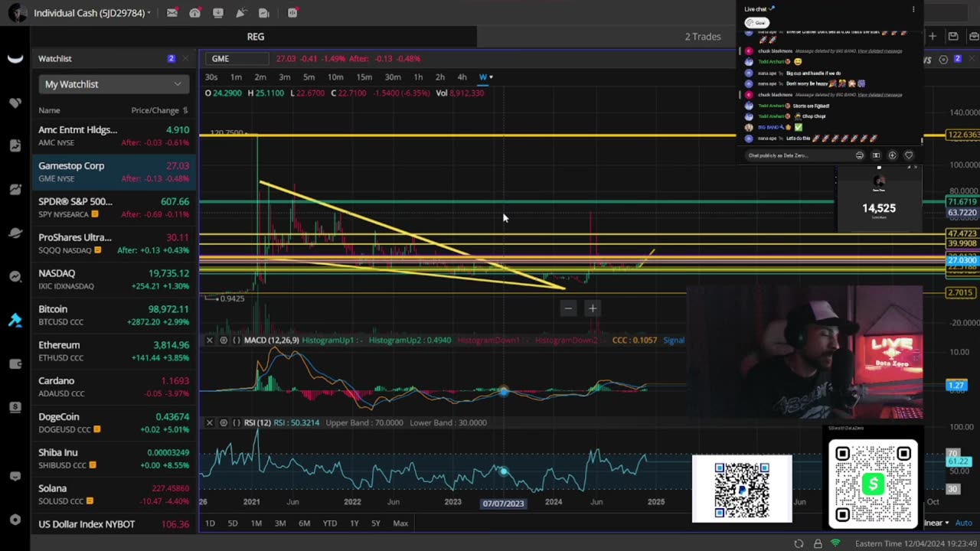Remove the MACD indicator

point(209,340)
